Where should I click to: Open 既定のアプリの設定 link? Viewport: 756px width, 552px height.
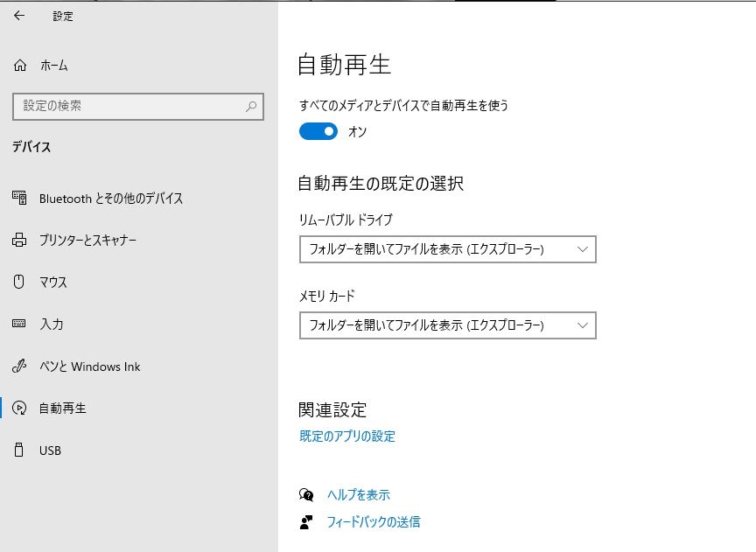347,437
